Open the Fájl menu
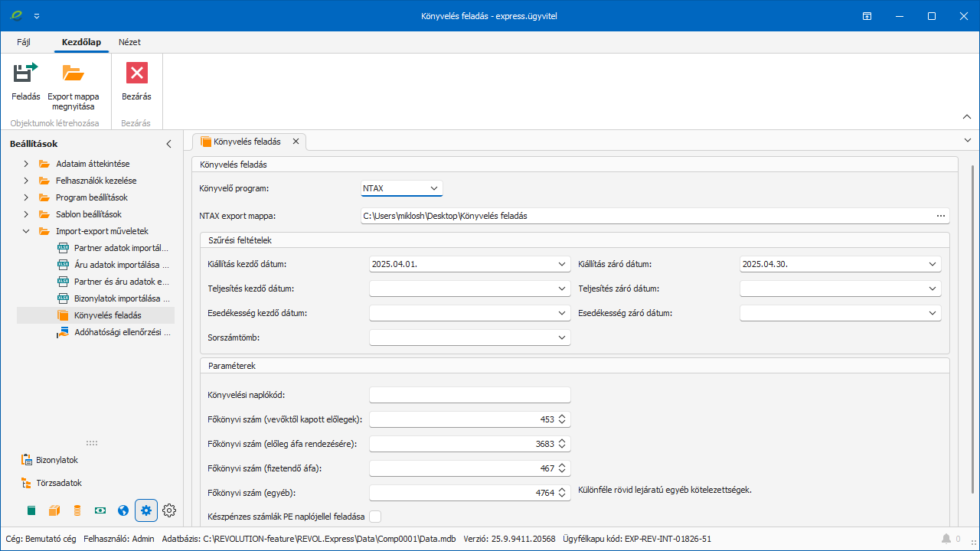 (24, 42)
